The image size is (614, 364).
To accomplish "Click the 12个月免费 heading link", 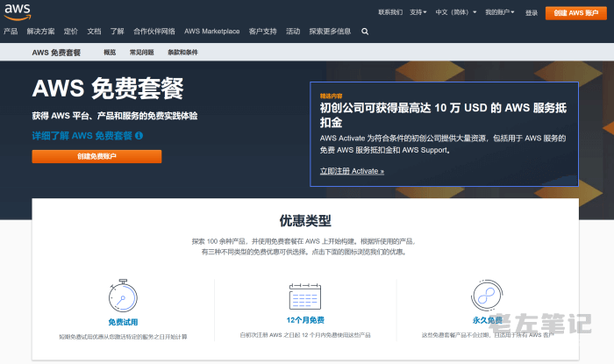I will tap(305, 320).
